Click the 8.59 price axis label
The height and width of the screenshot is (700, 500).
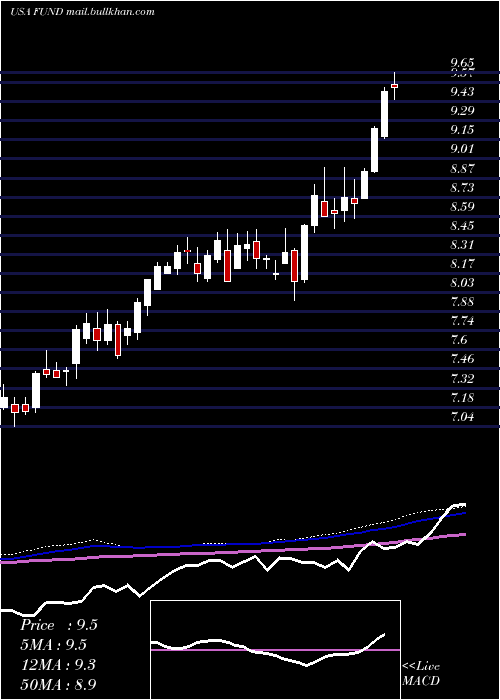[462, 207]
